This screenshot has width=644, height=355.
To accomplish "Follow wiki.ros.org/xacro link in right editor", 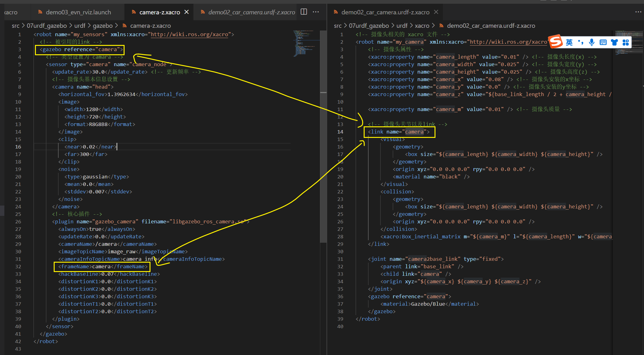I will 509,42.
